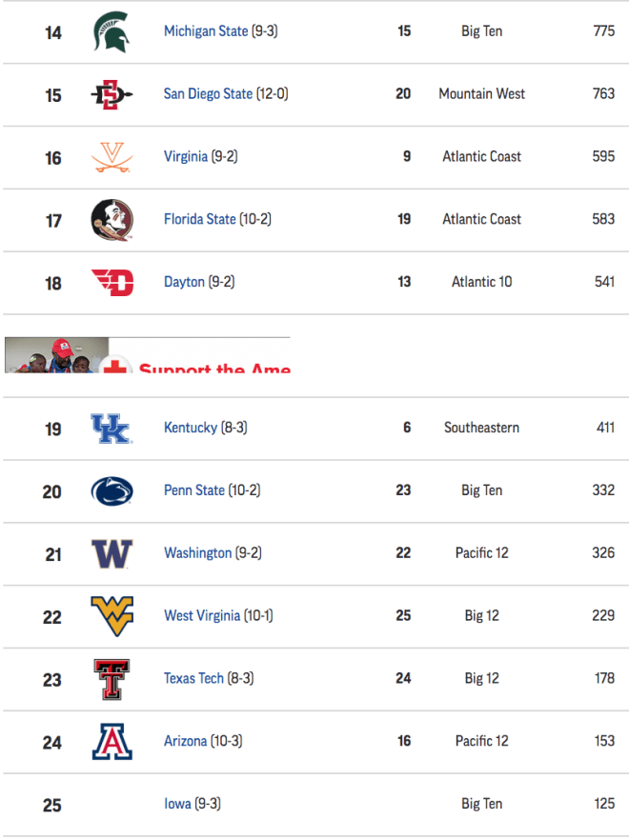
Task: Click the Virginia crossed sabres logo
Action: pyautogui.click(x=112, y=157)
